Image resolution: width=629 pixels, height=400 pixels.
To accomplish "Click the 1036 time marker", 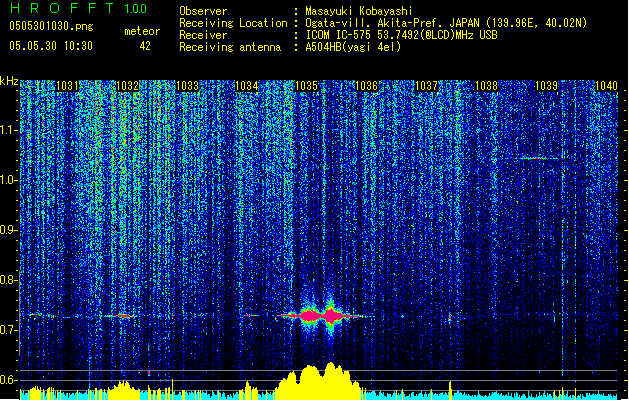I will tap(367, 86).
